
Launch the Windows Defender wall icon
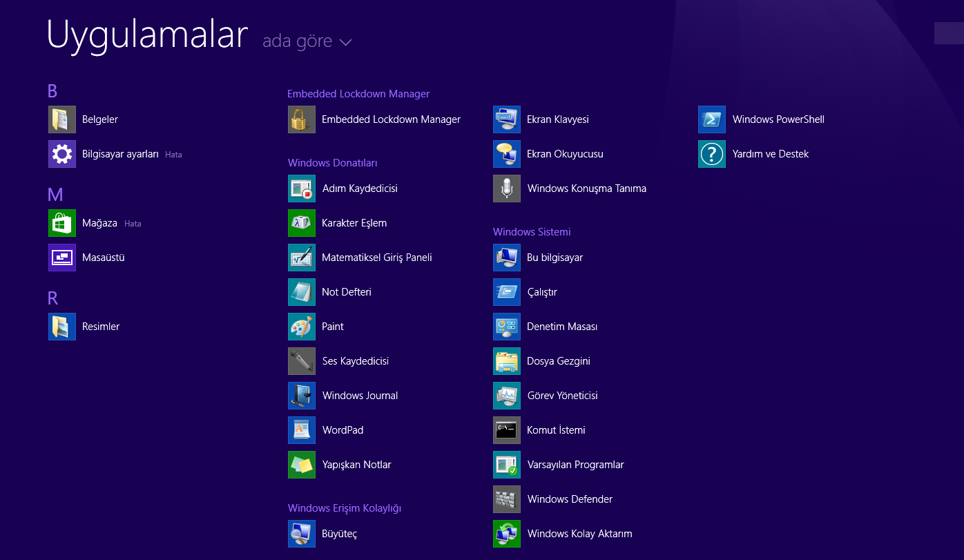click(x=507, y=499)
